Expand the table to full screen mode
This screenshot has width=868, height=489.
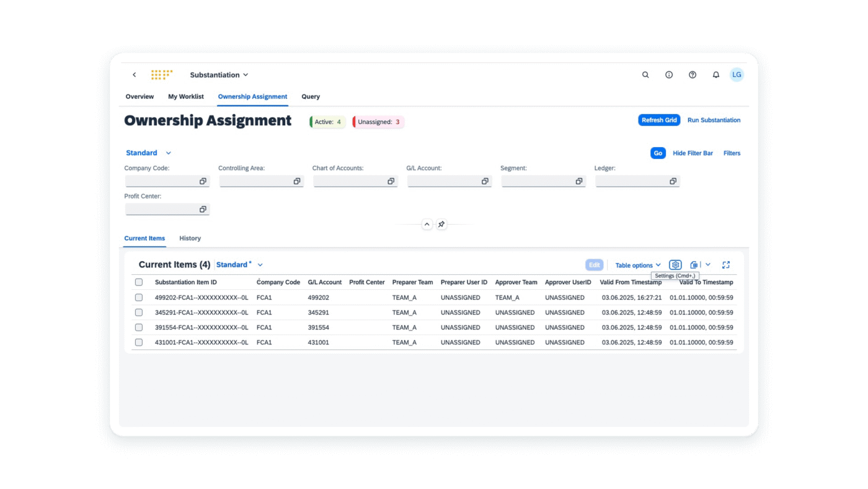726,264
